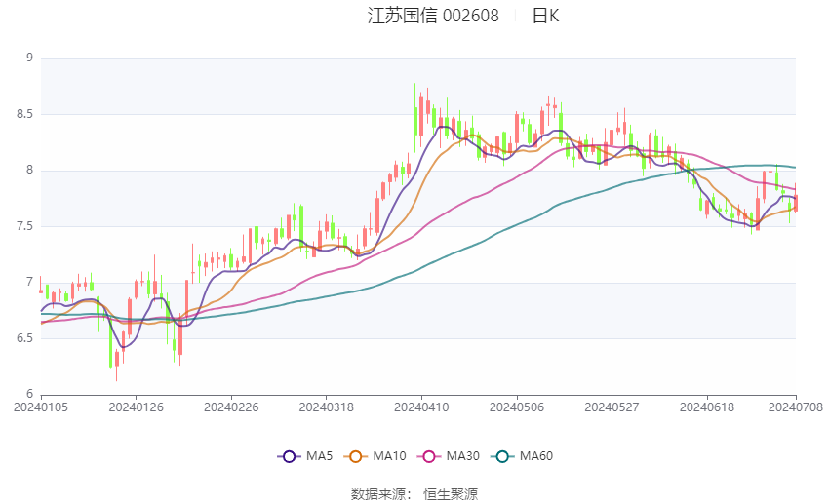Select the 20240126 date axis label
This screenshot has height=504, width=829.
(136, 407)
